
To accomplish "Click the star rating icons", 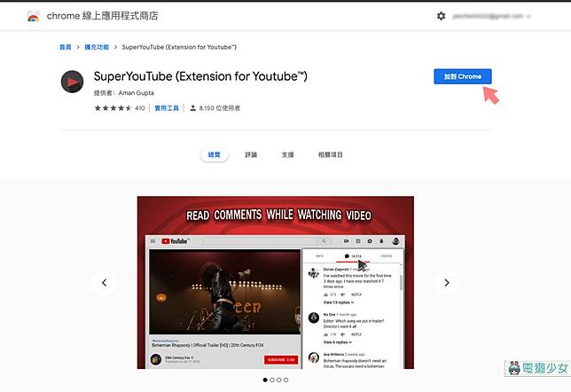I will coord(113,108).
